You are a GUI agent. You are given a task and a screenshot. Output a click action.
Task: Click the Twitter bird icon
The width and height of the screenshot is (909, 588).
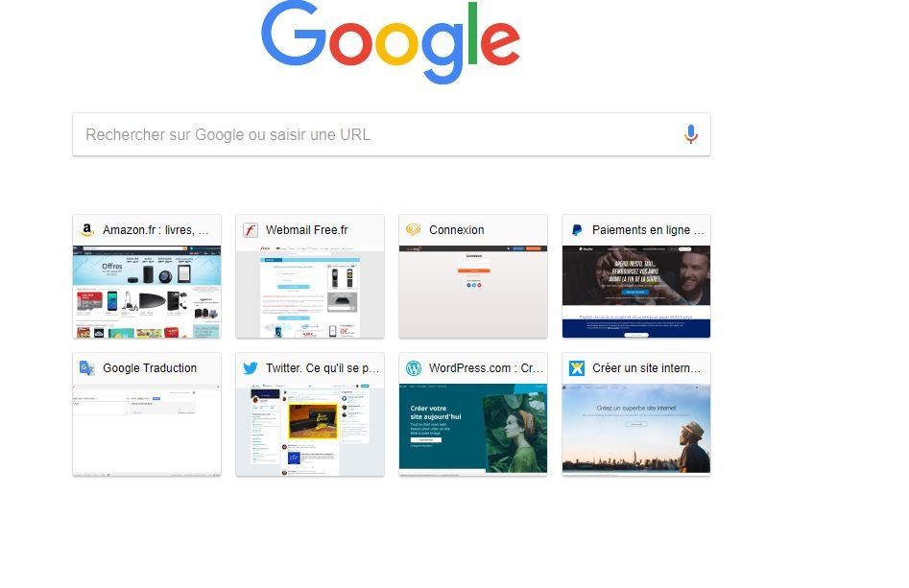click(250, 368)
